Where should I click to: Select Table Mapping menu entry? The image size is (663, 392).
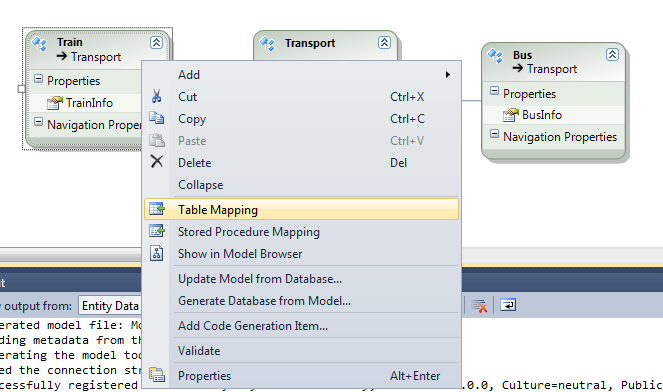301,209
